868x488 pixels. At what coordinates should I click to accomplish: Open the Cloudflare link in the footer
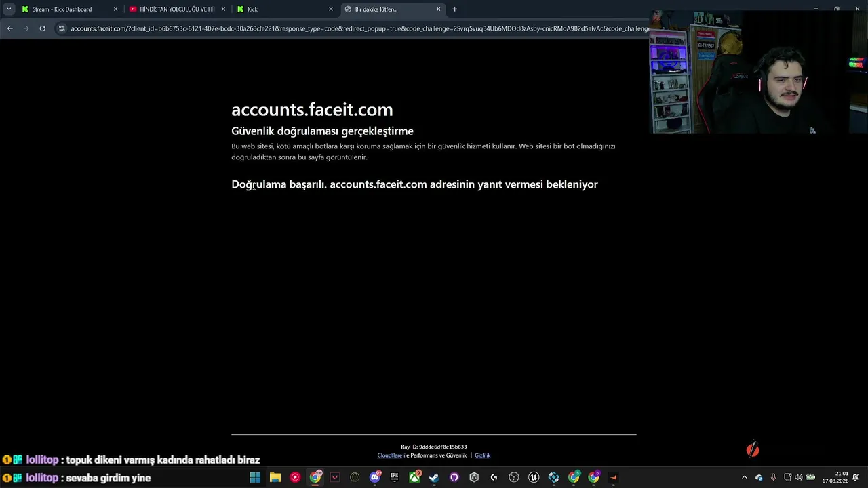point(390,455)
